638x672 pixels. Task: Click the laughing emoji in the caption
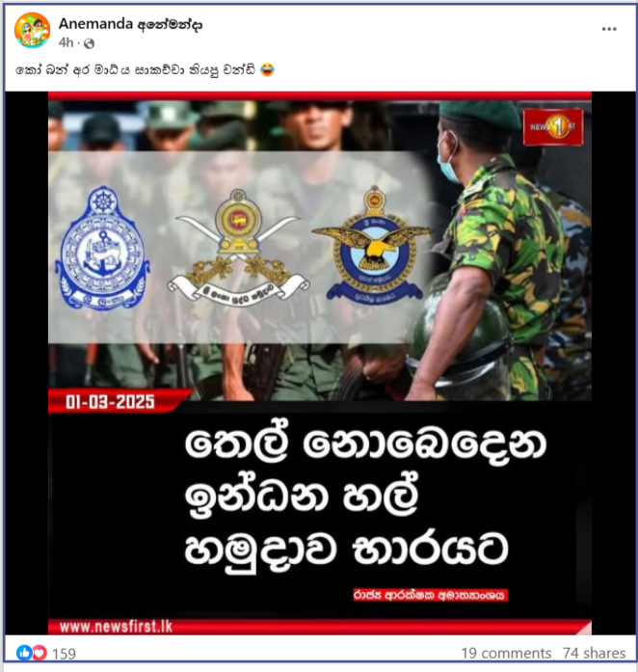[x=267, y=69]
